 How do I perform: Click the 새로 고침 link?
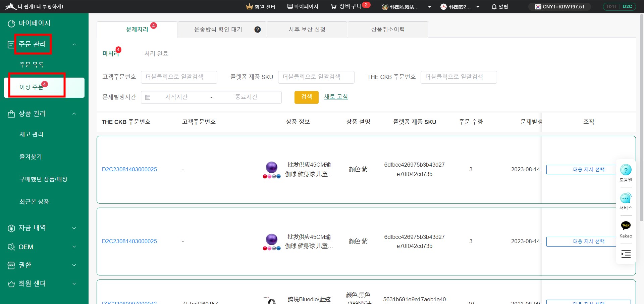click(336, 97)
